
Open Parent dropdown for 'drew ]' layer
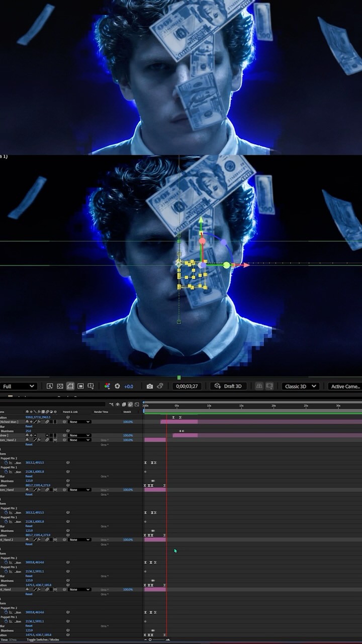click(x=80, y=435)
